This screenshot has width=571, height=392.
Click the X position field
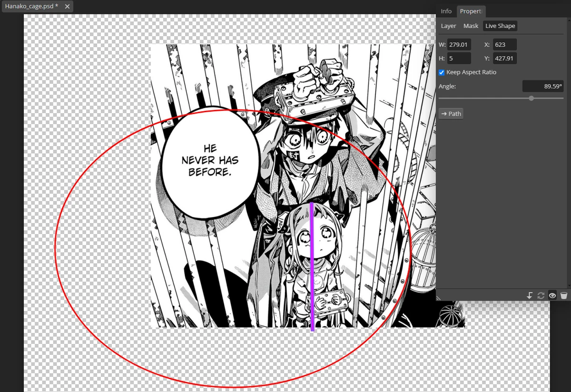[x=504, y=44]
